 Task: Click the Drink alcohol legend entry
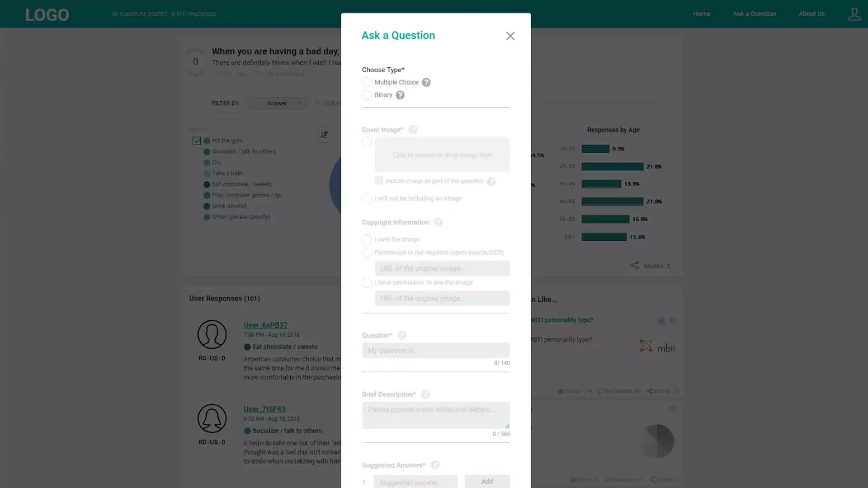click(225, 206)
